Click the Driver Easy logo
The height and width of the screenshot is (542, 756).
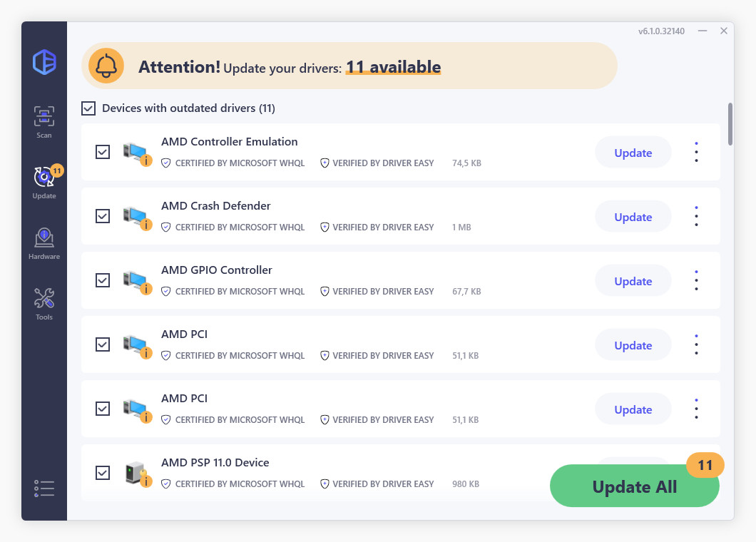point(44,63)
